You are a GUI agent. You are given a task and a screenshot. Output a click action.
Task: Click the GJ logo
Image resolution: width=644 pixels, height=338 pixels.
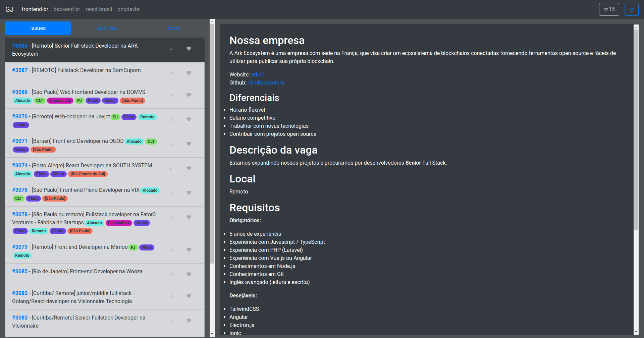[9, 9]
